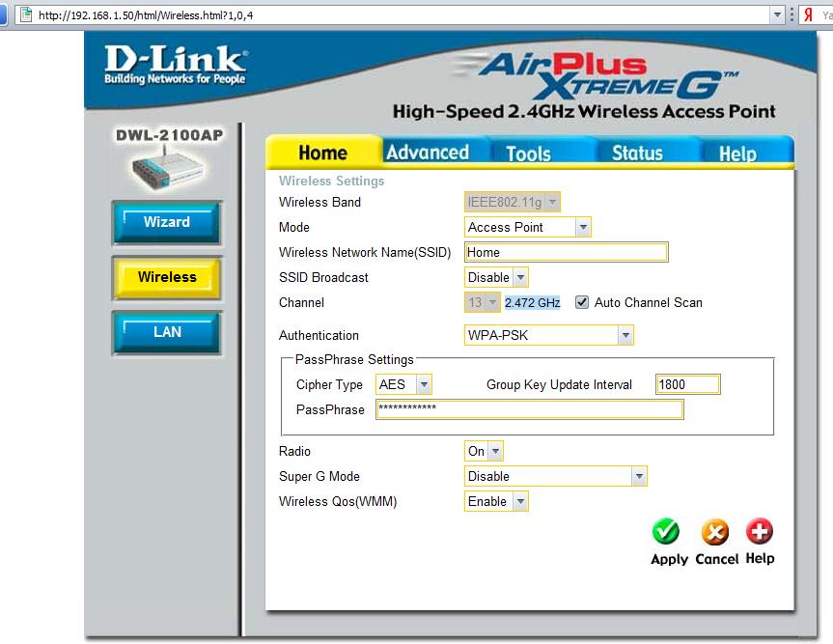The height and width of the screenshot is (644, 833).
Task: Click the D-Link logo
Action: [176, 65]
